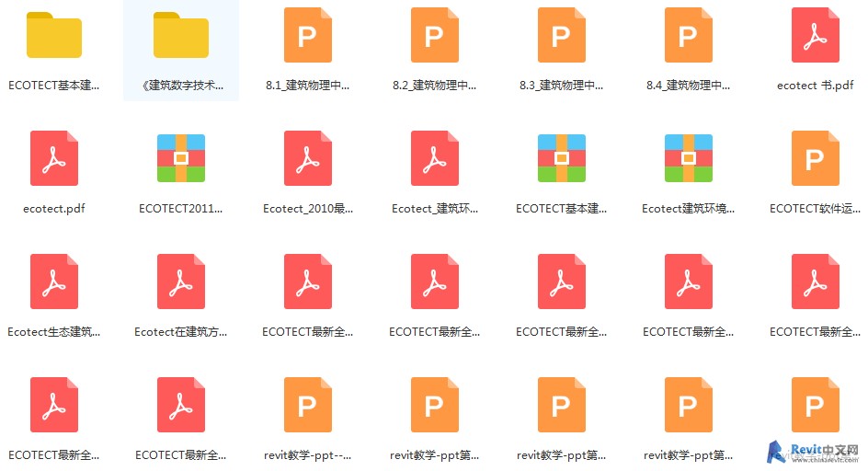Click the label "Ecotect在建筑方..."

(x=181, y=332)
